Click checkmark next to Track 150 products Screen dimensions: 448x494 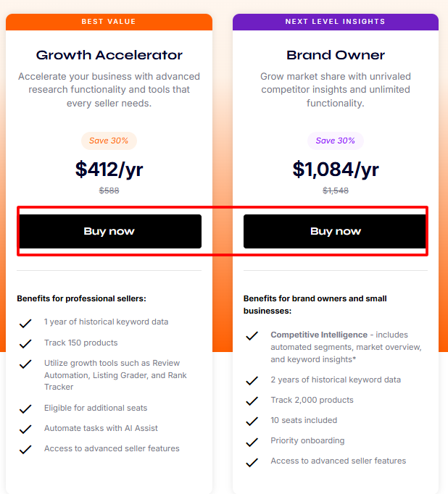tap(26, 343)
